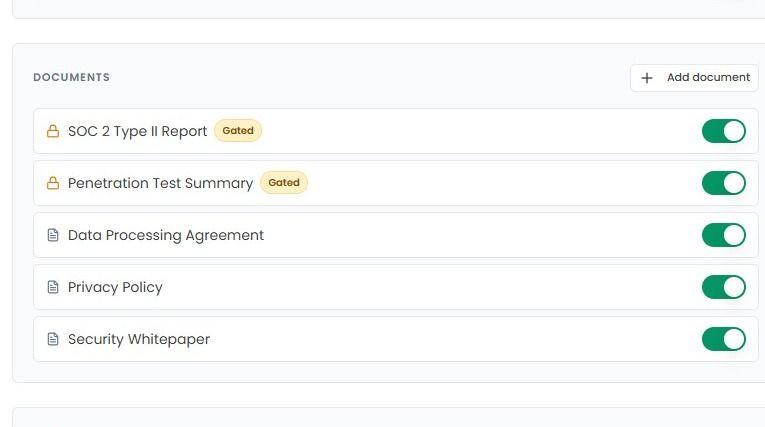Viewport: 765px width, 427px height.
Task: Select the Privacy Policy document title
Action: point(115,287)
